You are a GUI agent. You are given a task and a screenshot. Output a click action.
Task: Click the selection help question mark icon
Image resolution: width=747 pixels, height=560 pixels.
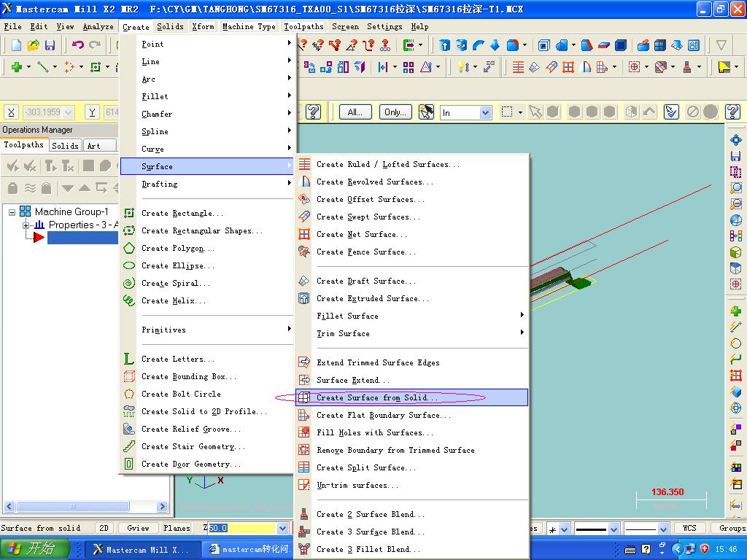click(x=732, y=112)
